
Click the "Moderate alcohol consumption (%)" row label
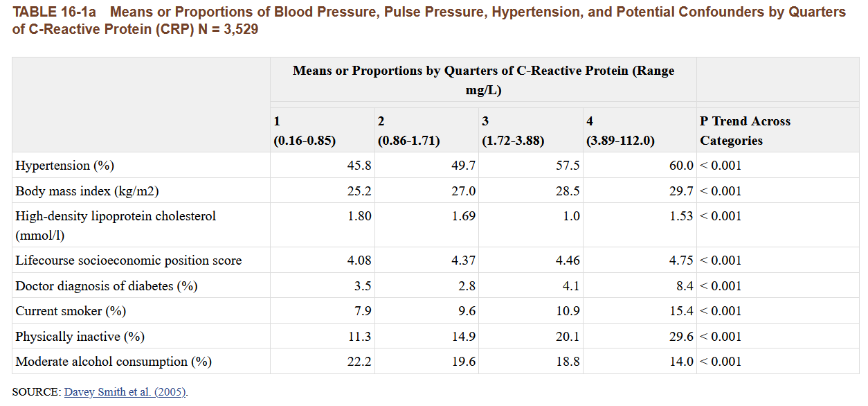[x=114, y=362]
